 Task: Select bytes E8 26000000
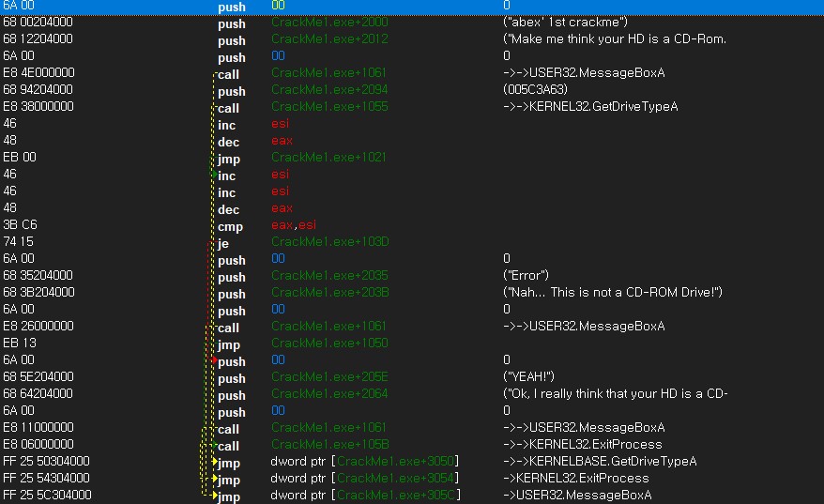[38, 327]
